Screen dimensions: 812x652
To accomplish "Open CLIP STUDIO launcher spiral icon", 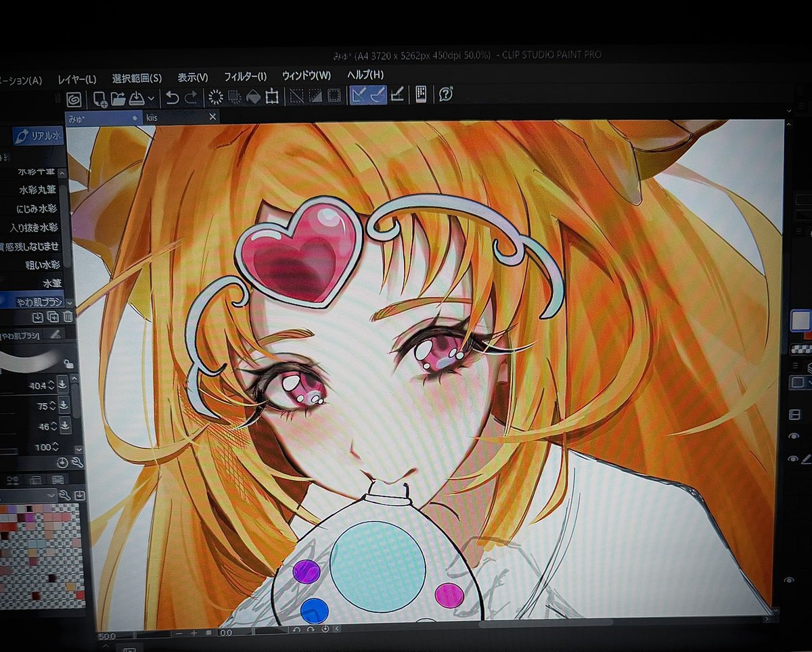I will [75, 99].
